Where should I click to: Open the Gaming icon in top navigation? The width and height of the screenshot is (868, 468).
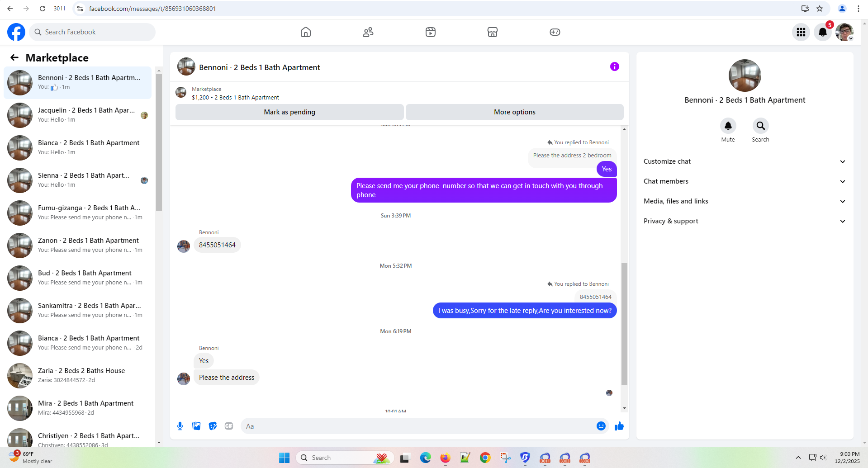[x=555, y=32]
